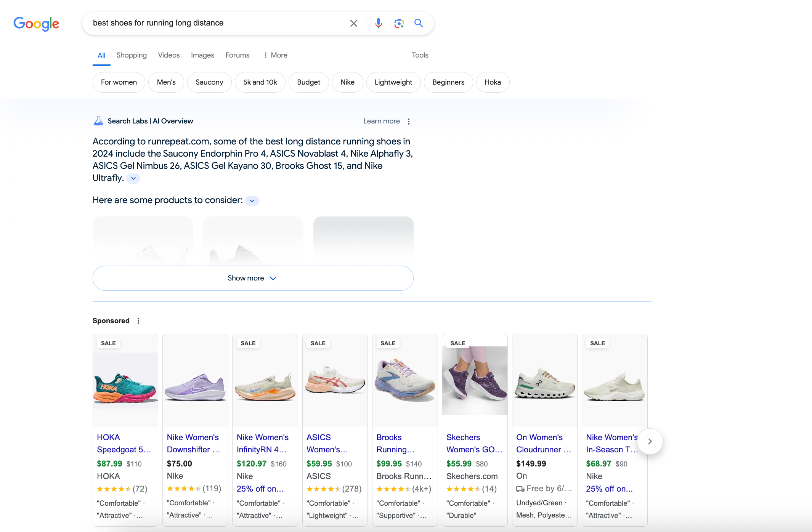The image size is (812, 532).
Task: Open the Brooks Running product link
Action: point(395,444)
